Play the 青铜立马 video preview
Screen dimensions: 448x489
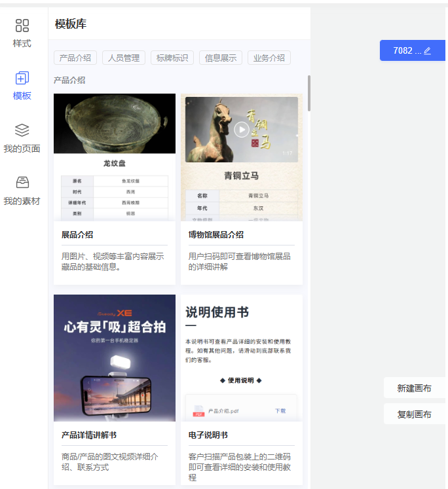pos(242,130)
